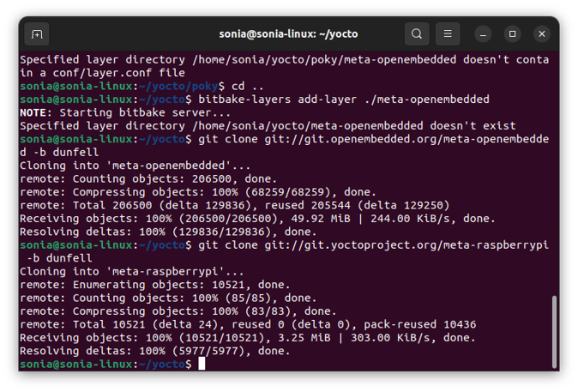
Task: Click 'Cloning into 'meta-openembedded'...' line
Action: pyautogui.click(x=135, y=166)
